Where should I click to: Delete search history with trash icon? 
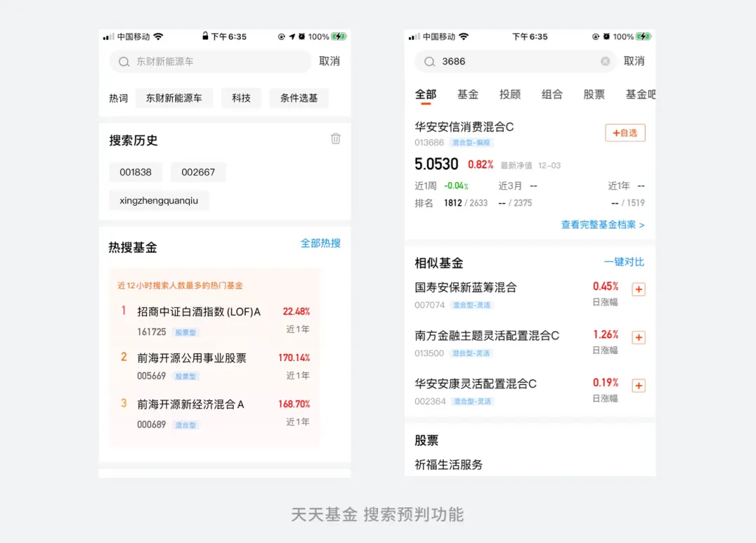click(335, 139)
